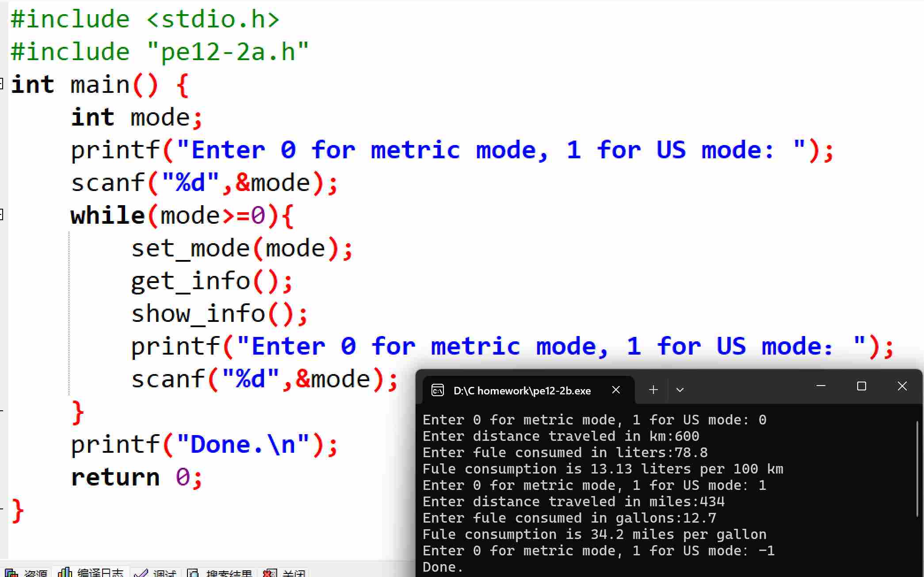Click the command prompt icon on terminal tab
Image resolution: width=924 pixels, height=577 pixels.
[x=437, y=390]
